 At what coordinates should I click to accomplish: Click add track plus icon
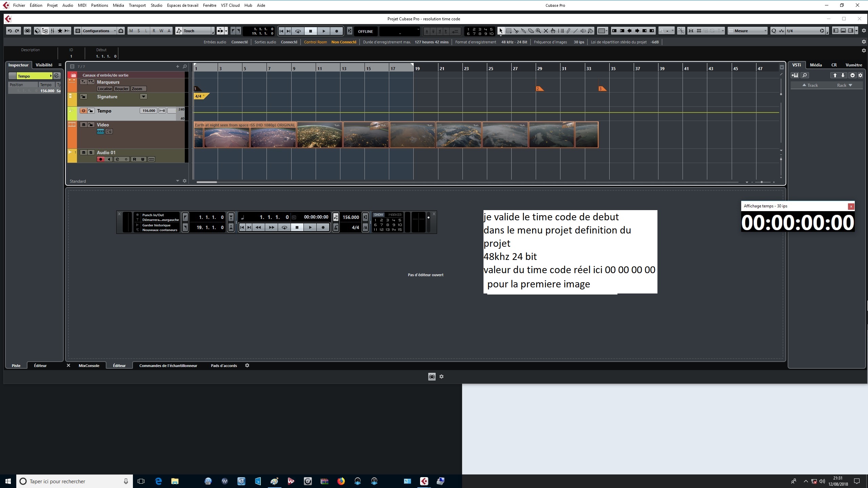[x=177, y=66]
